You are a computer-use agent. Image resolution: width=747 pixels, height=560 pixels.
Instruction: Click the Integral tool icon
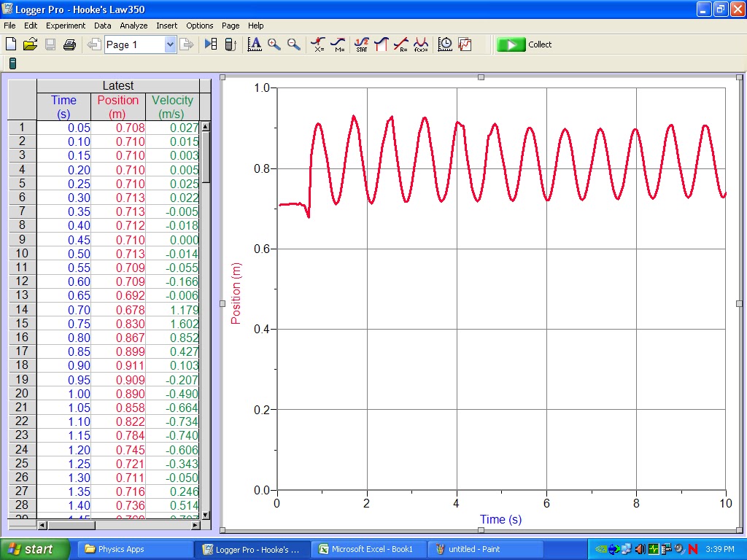(382, 44)
